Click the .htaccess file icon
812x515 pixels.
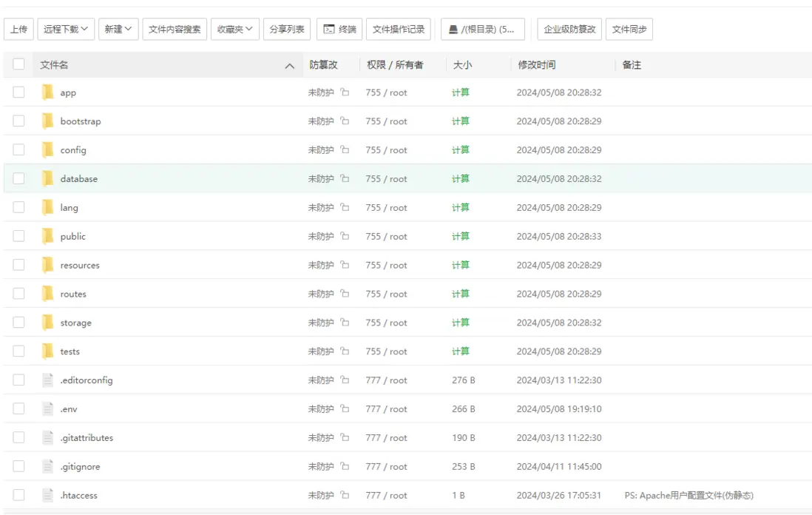[x=48, y=496]
